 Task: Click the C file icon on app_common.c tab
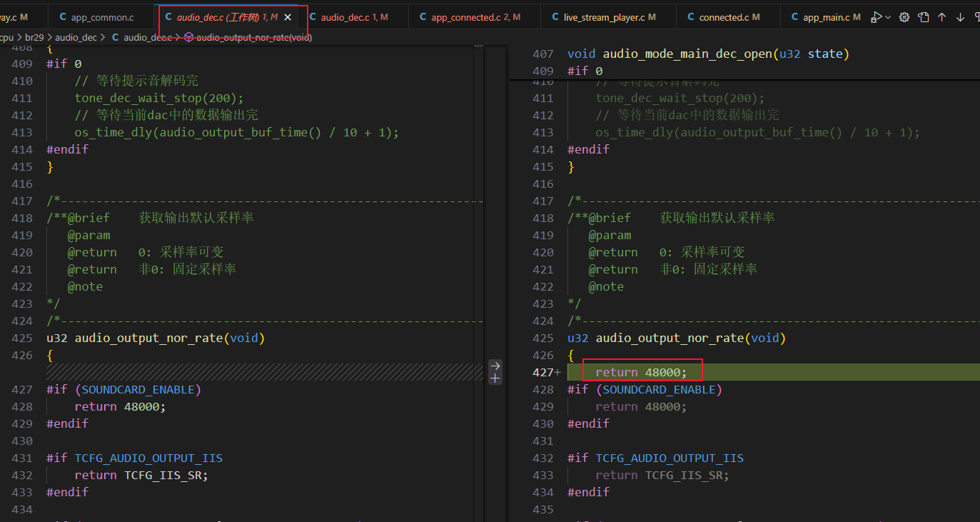coord(63,17)
